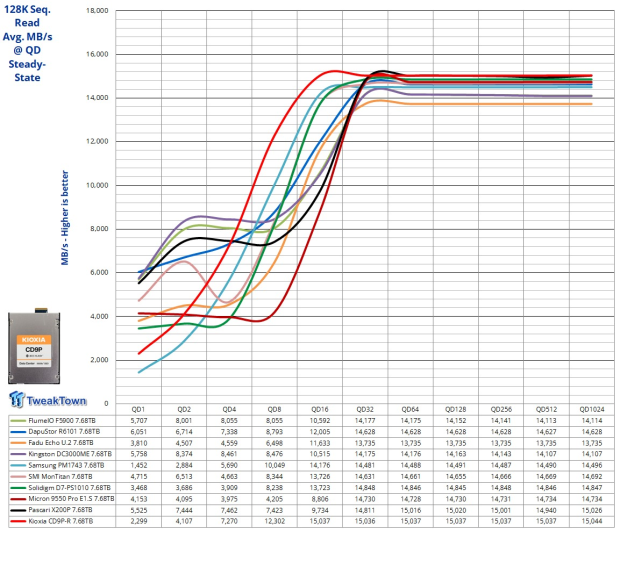Select the Kingston DC3000ME 7.68TB label

(x=70, y=454)
